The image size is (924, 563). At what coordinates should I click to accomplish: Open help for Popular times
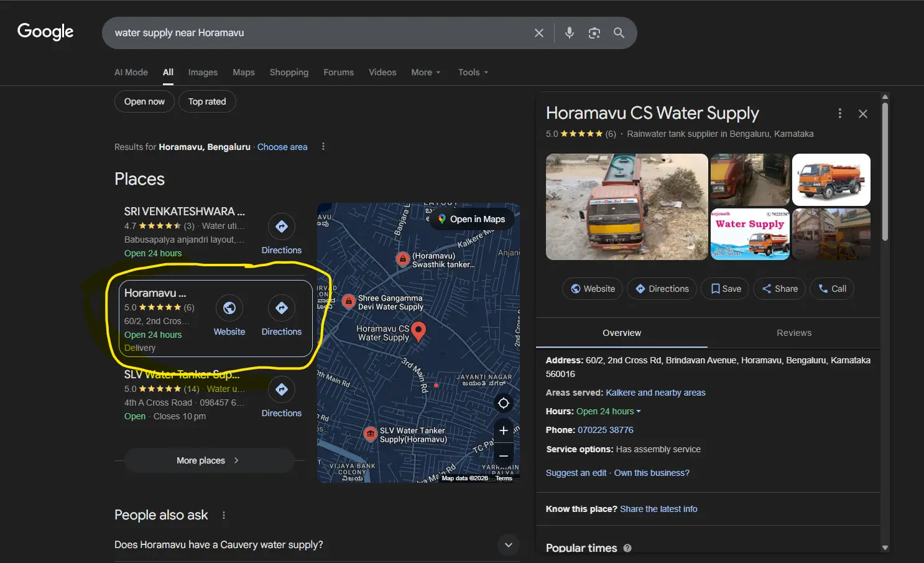point(627,548)
